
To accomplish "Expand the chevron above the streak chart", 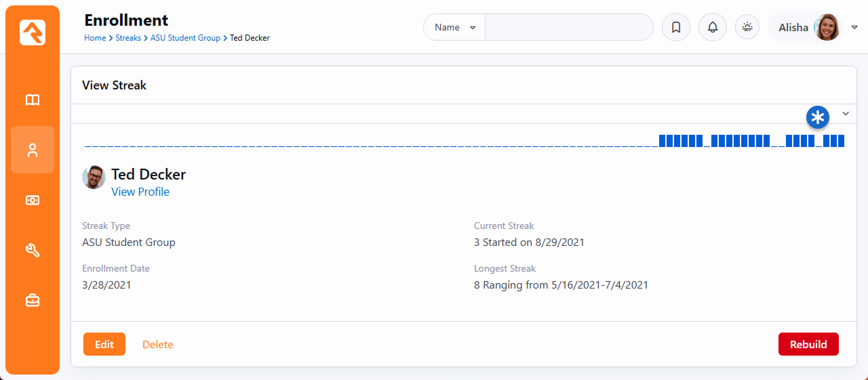I will coord(846,114).
